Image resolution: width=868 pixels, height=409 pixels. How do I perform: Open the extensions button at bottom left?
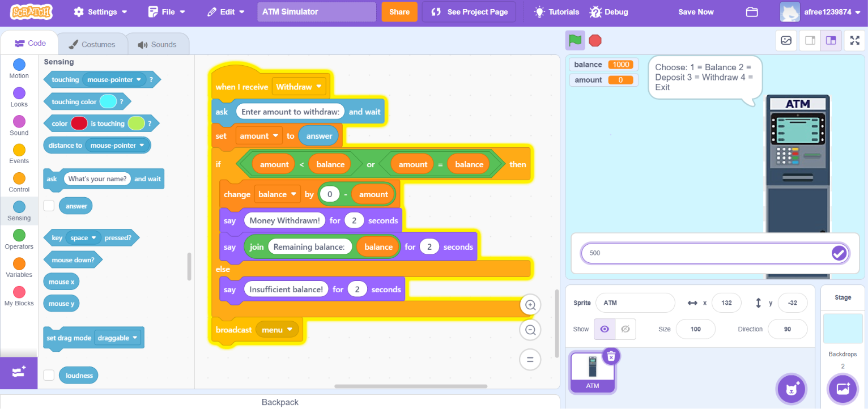19,372
